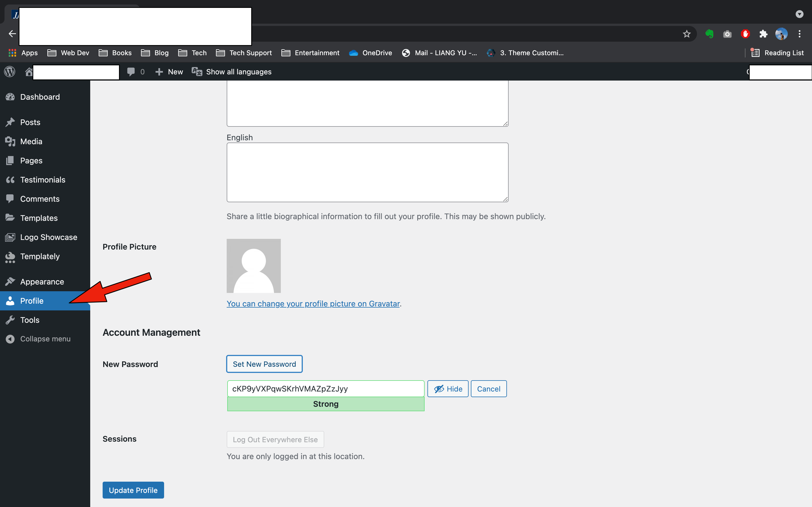
Task: Open the browser Extensions puzzle icon
Action: pyautogui.click(x=763, y=34)
